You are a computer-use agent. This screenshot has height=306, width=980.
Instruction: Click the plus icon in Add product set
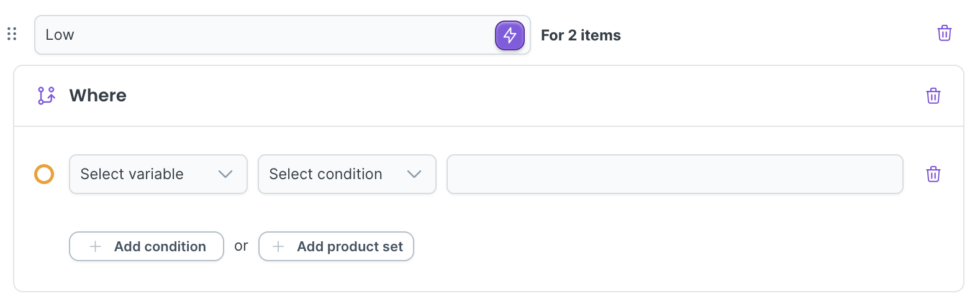click(278, 246)
